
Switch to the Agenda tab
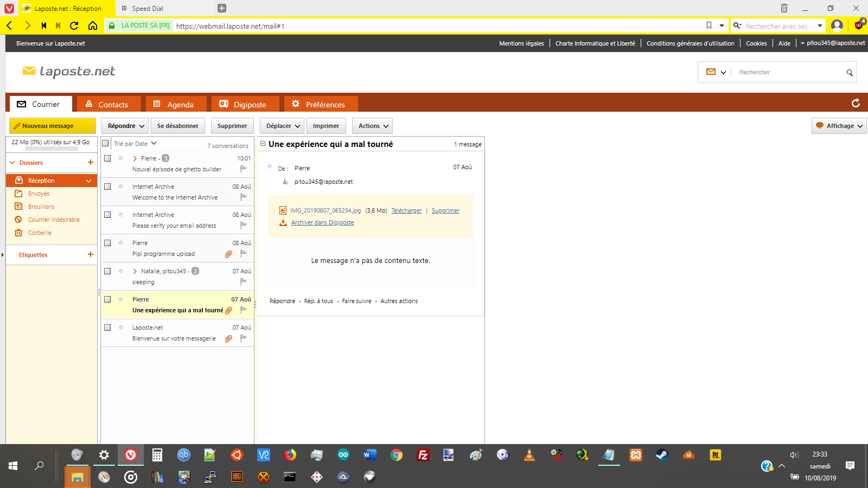(x=176, y=104)
